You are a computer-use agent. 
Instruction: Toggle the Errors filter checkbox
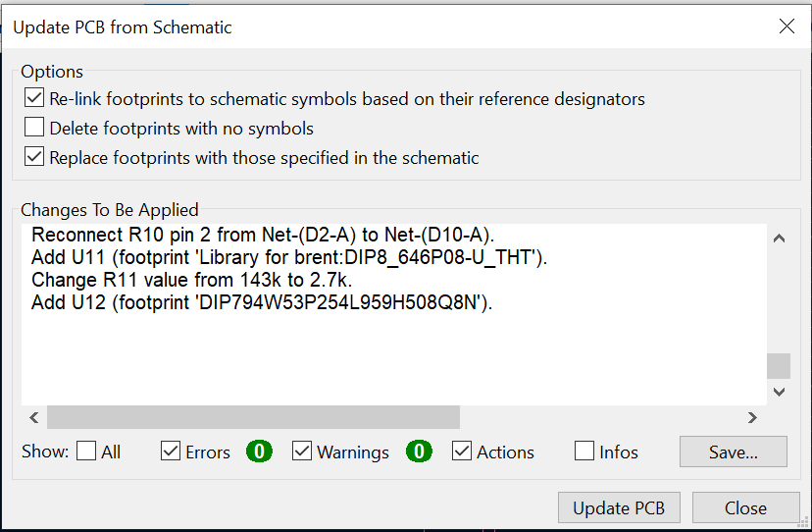point(171,452)
